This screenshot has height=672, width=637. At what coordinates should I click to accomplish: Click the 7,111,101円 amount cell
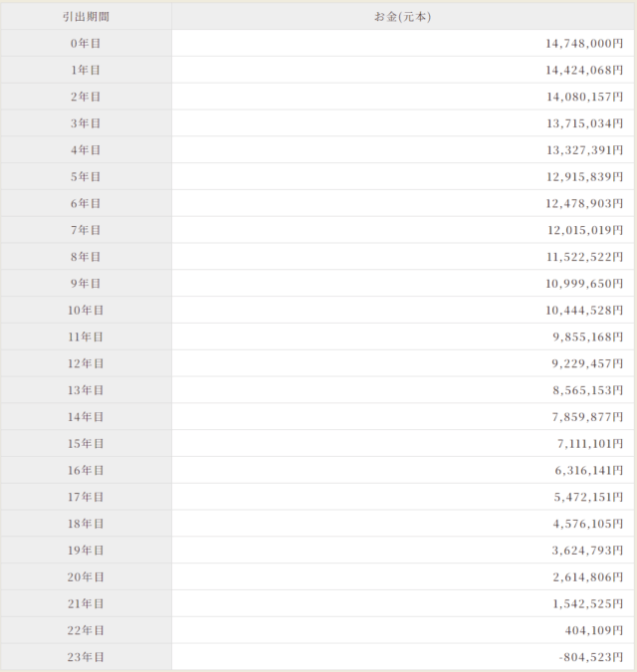point(587,444)
